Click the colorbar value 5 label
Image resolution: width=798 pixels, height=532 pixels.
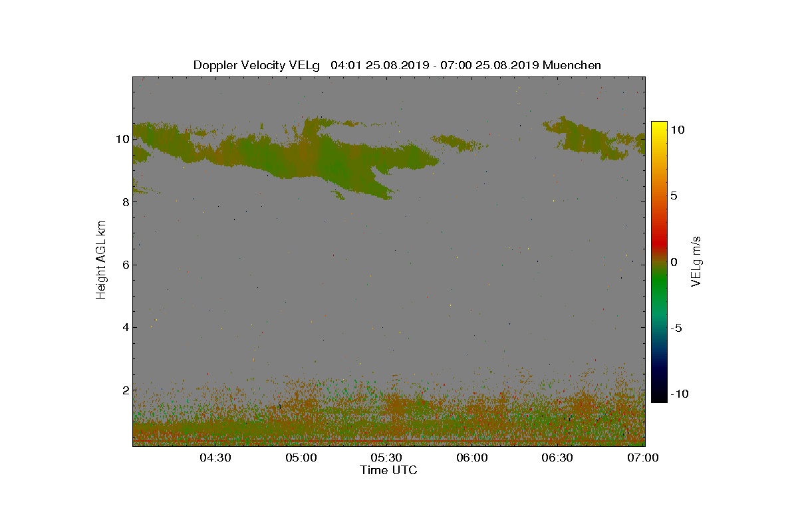pos(674,196)
